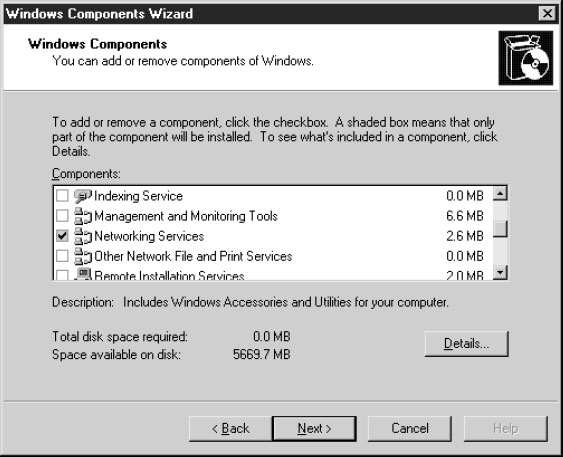
Task: Click the Networking Services icon
Action: point(83,236)
